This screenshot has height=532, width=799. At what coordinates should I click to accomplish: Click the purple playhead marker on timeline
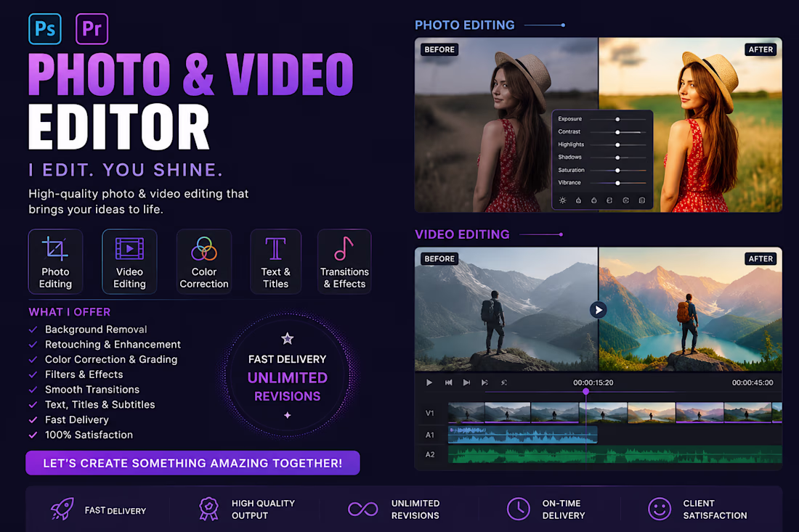pos(586,391)
